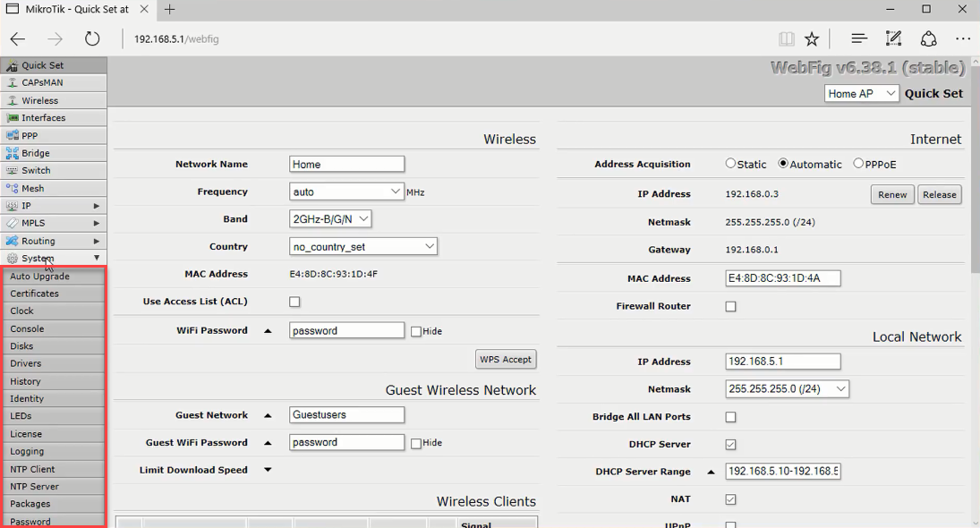The height and width of the screenshot is (528, 980).
Task: Select the Static address acquisition option
Action: pos(731,164)
